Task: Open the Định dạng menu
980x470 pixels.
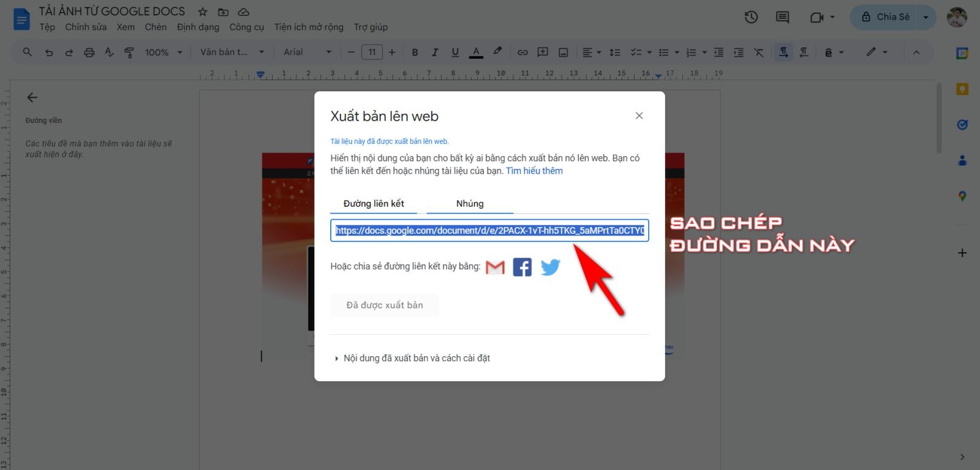Action: (x=198, y=27)
